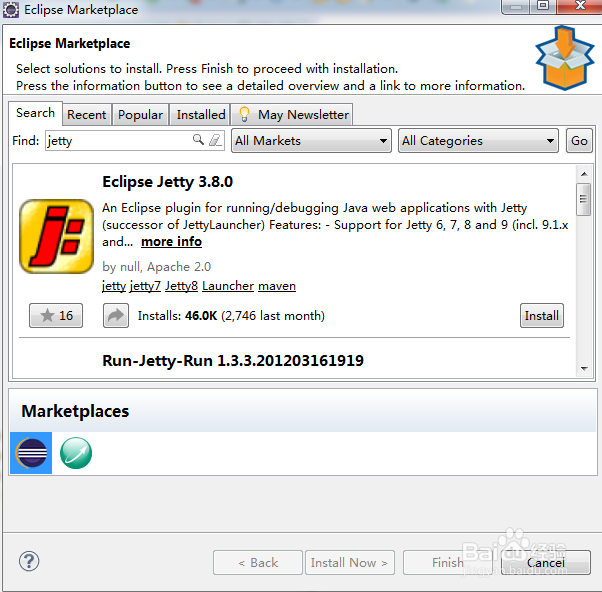Click the Back button
The width and height of the screenshot is (602, 592).
point(258,562)
